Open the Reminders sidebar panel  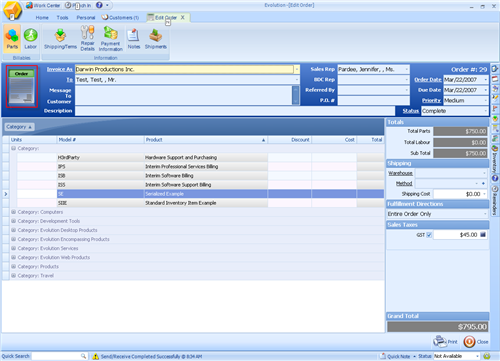[x=495, y=200]
